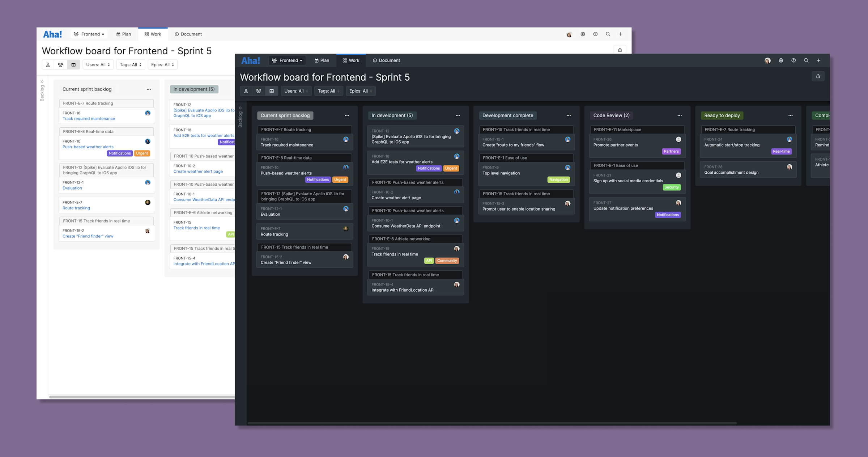This screenshot has width=868, height=457.
Task: Open help via the question mark icon
Action: point(793,60)
